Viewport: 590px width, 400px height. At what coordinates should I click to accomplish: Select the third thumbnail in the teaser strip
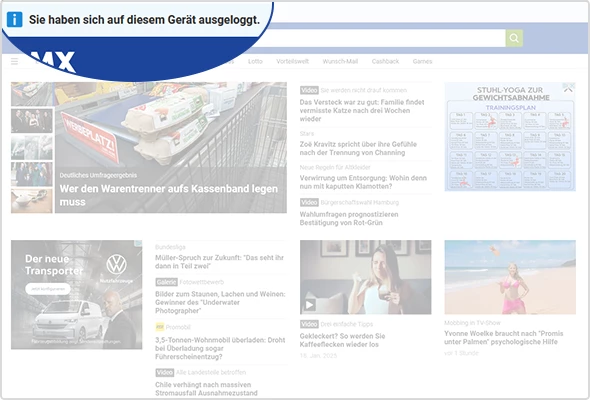click(x=32, y=147)
